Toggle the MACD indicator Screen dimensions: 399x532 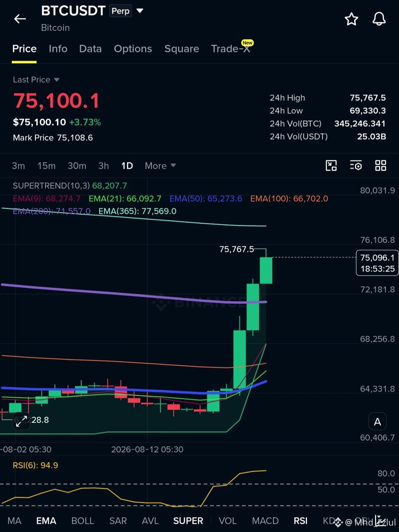(265, 521)
